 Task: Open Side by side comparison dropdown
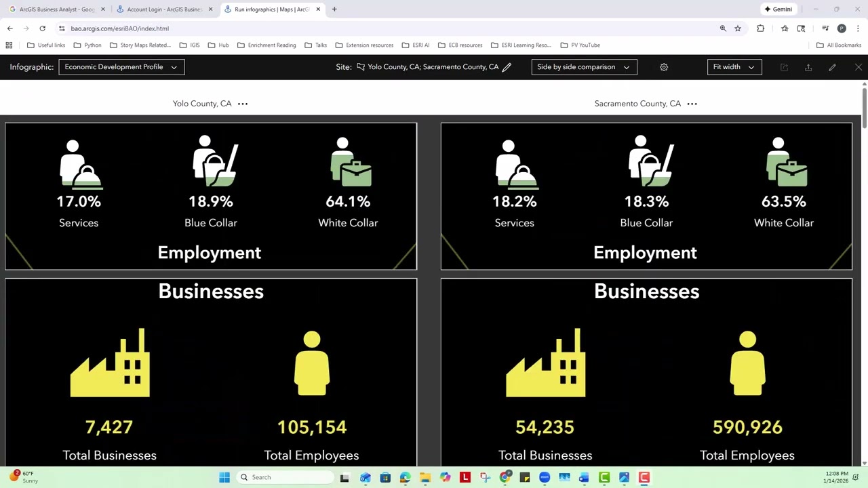(584, 67)
